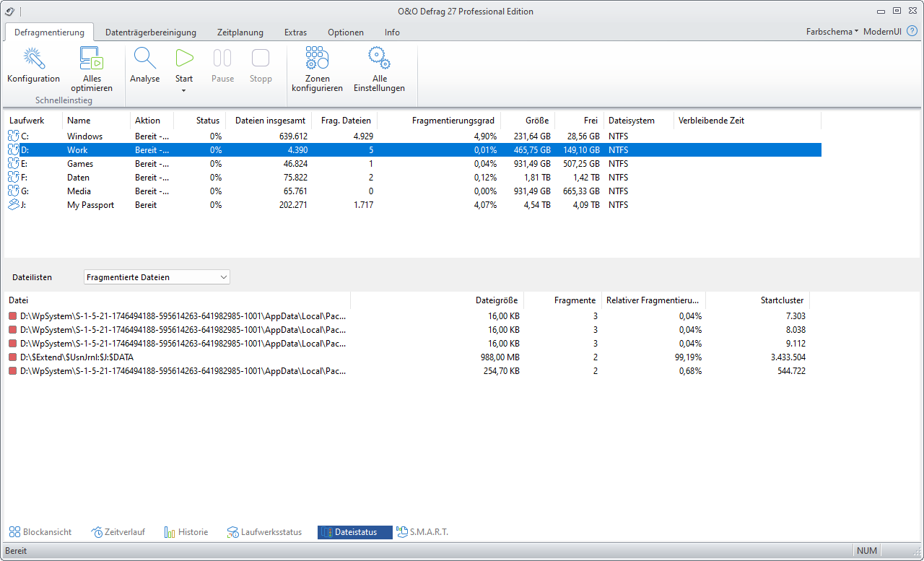Click the Stopp toolbar icon

[261, 58]
